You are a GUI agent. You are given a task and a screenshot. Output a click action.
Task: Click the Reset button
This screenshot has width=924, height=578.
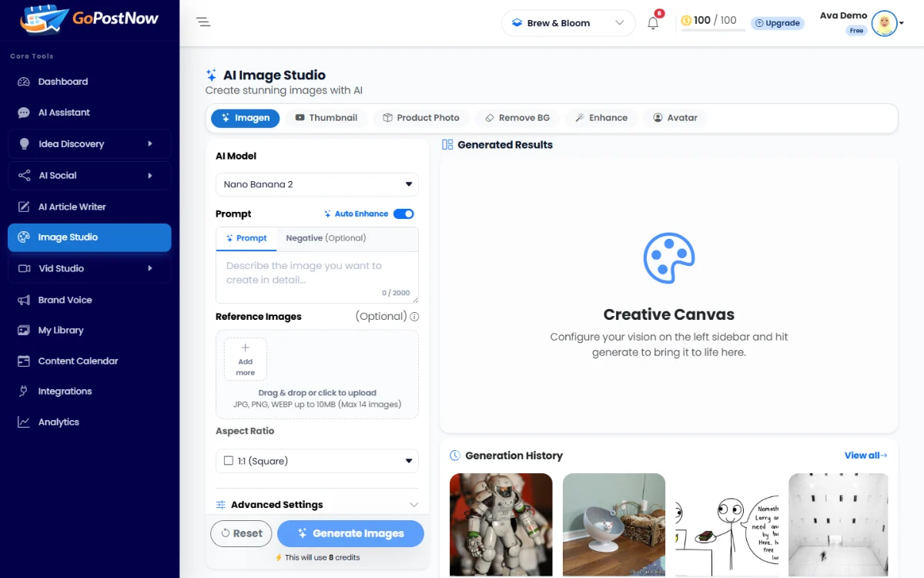(241, 533)
